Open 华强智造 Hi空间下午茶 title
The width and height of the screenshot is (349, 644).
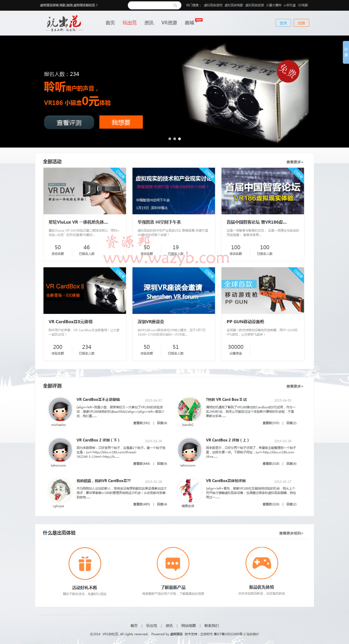[x=159, y=222]
